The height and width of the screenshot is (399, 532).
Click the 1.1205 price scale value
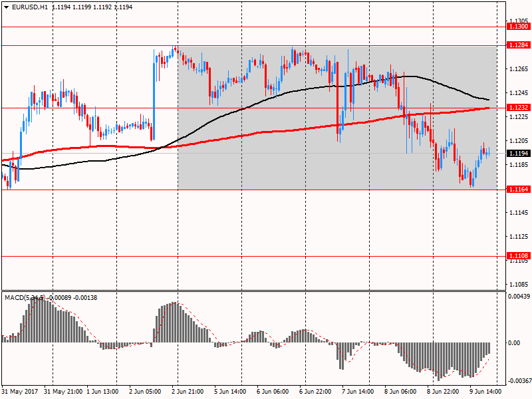coord(519,141)
